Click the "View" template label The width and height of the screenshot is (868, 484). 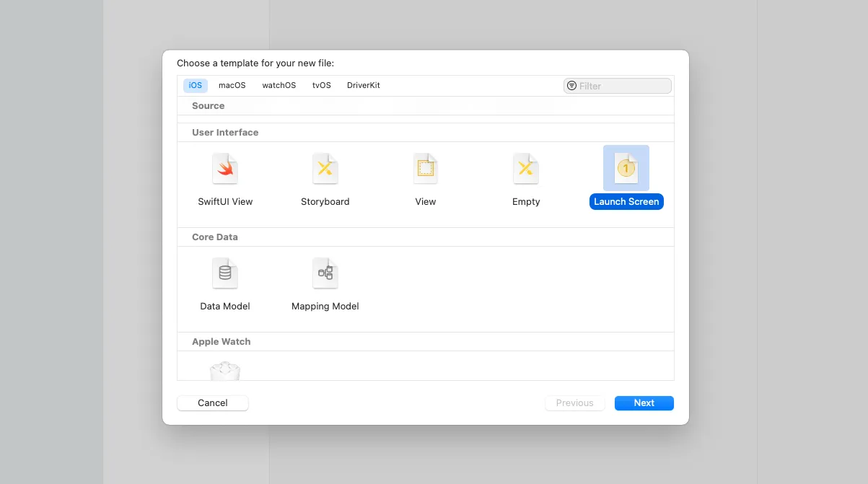point(426,202)
